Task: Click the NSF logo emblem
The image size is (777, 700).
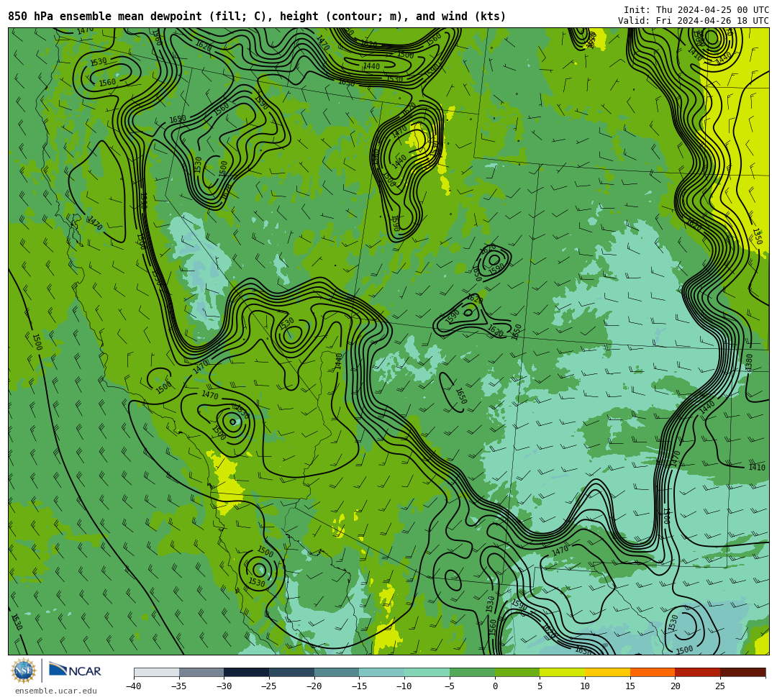Action: pyautogui.click(x=24, y=671)
